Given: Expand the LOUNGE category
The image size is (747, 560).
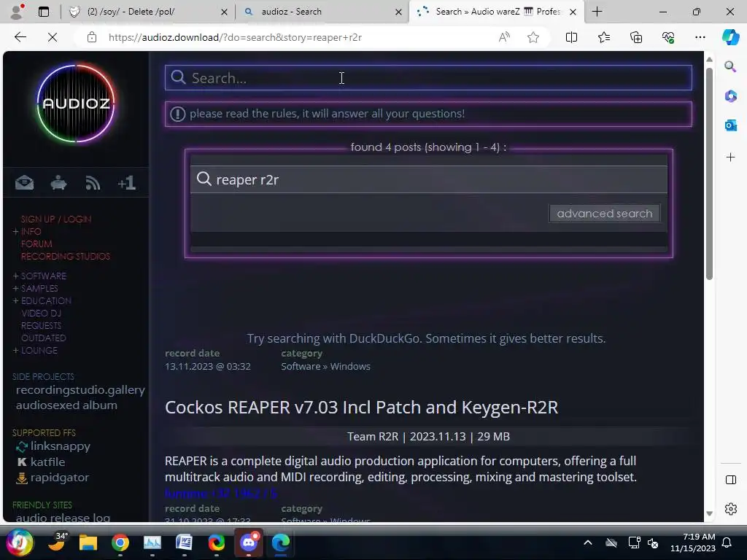Looking at the screenshot, I should coord(35,350).
